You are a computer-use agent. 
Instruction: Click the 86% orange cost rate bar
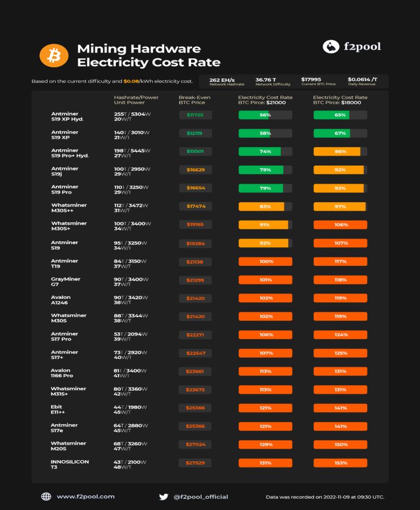340,151
